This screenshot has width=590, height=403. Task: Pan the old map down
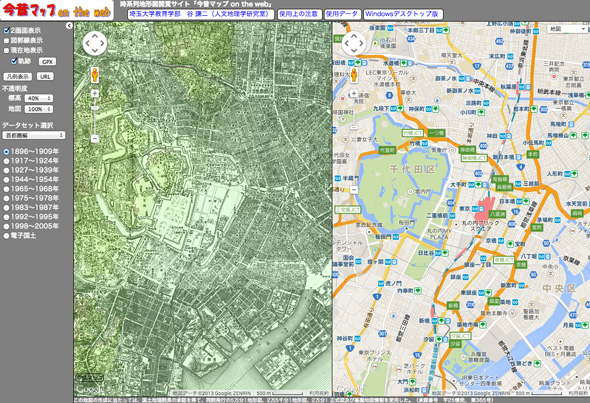94,51
